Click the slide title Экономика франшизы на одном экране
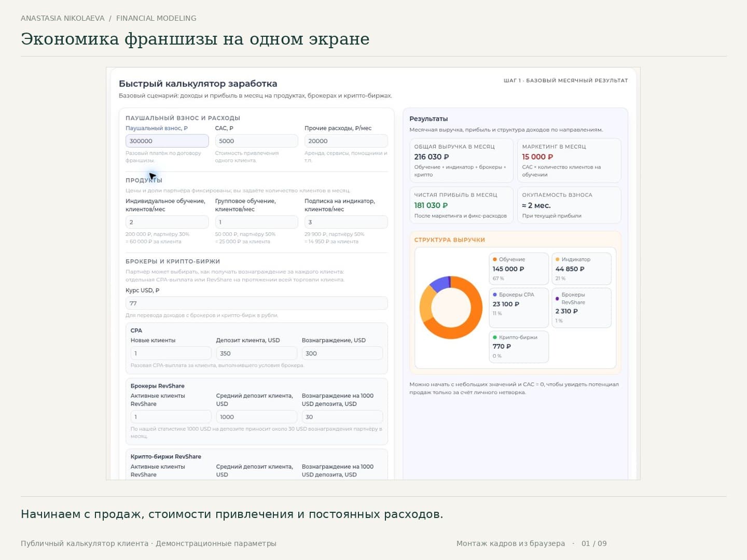Image resolution: width=747 pixels, height=560 pixels. 195,39
